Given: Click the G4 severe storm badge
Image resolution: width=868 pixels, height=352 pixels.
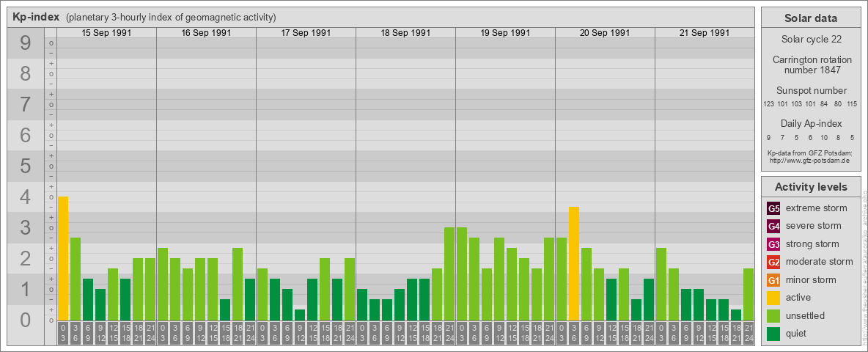Looking at the screenshot, I should click(773, 226).
